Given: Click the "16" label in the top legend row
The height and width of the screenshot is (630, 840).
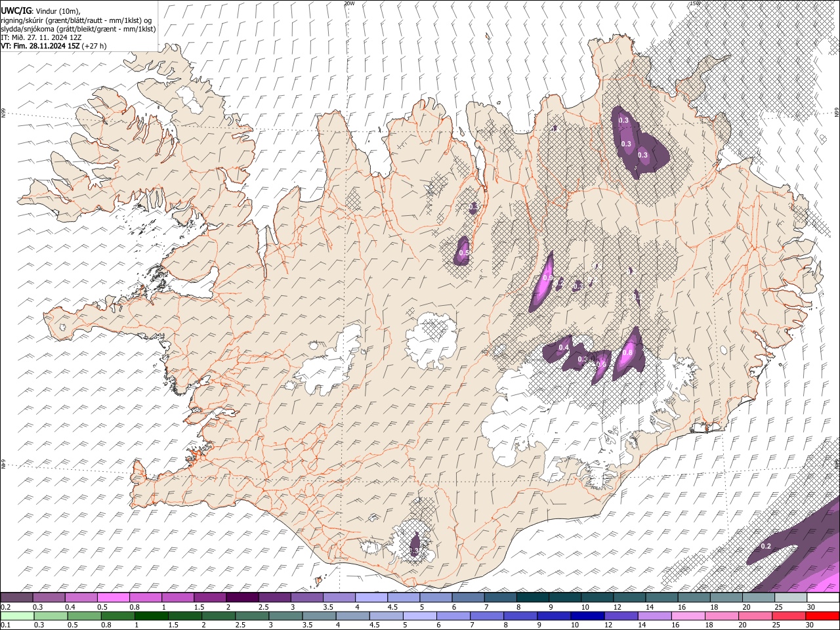Looking at the screenshot, I should (682, 607).
